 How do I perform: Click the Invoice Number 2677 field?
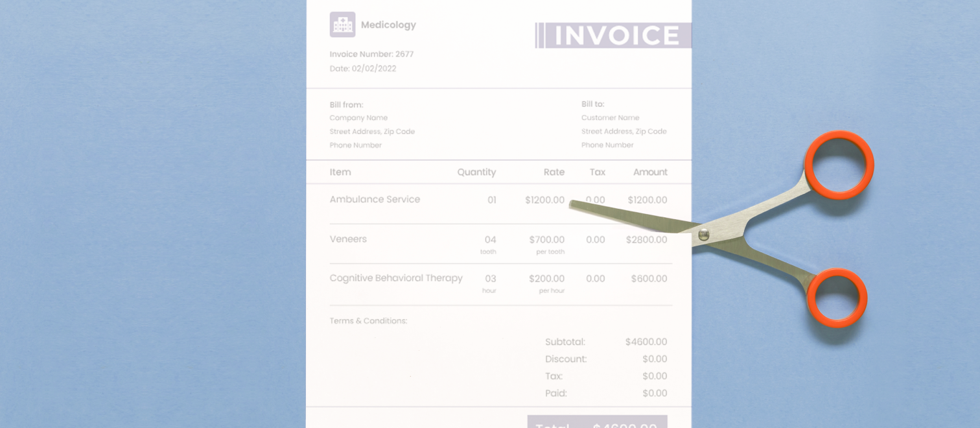pyautogui.click(x=371, y=54)
